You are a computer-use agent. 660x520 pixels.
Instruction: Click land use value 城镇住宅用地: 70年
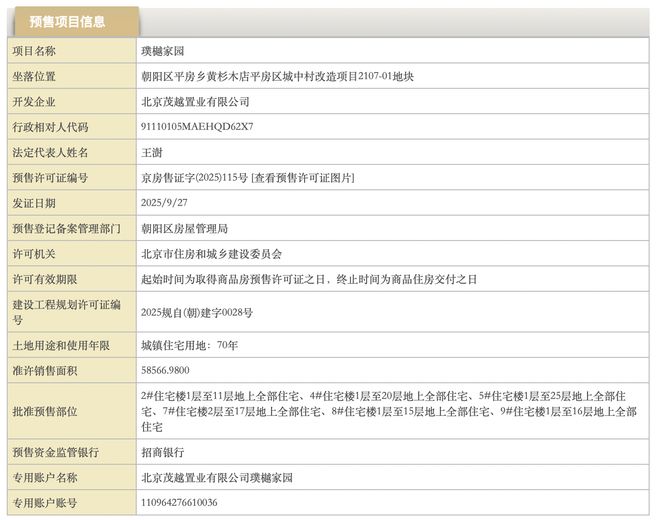coord(190,345)
